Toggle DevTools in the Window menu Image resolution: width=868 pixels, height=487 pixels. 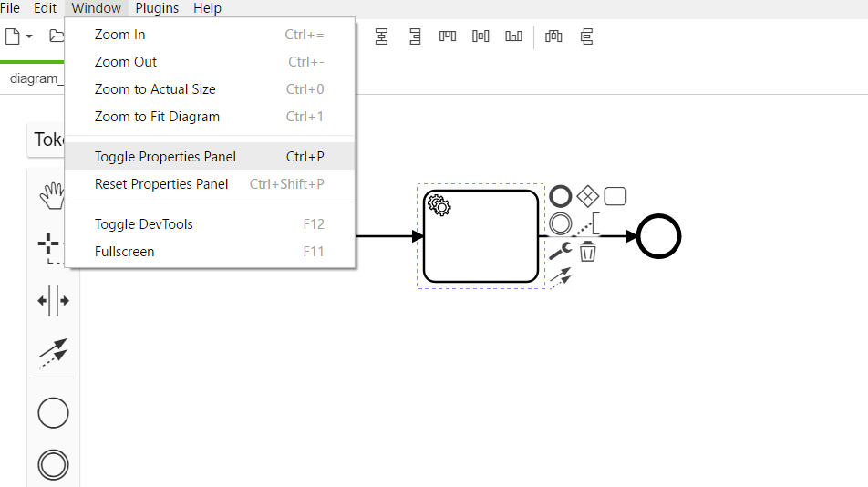click(x=144, y=224)
